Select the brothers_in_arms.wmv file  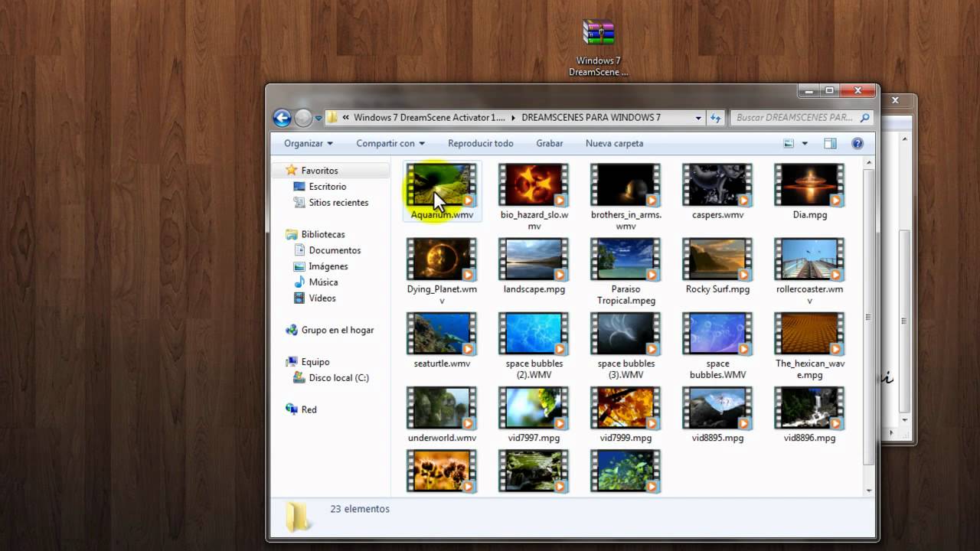pos(626,197)
